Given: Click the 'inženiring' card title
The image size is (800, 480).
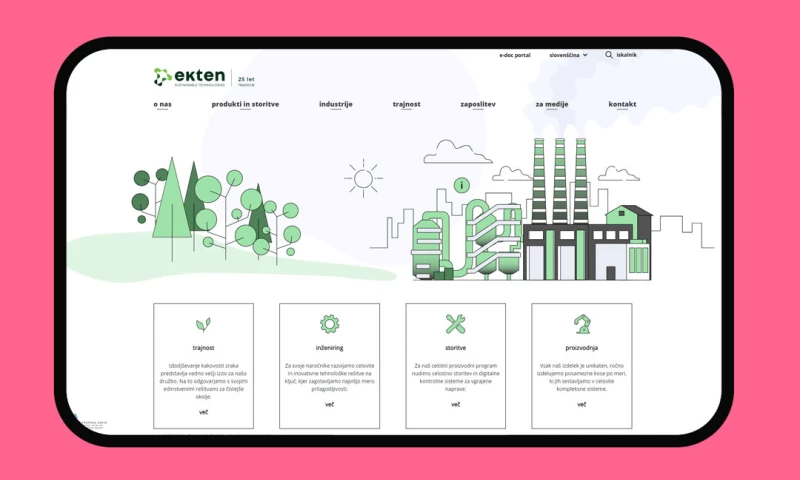Looking at the screenshot, I should pos(330,348).
